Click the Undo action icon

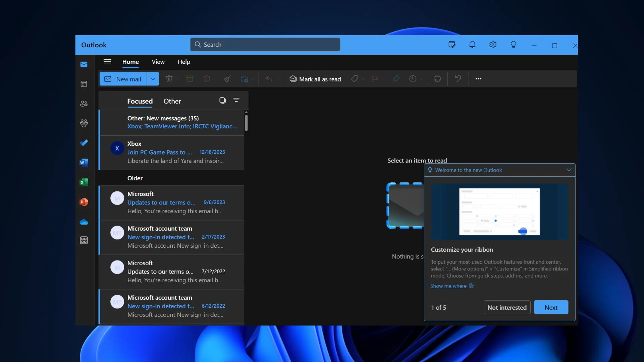coord(458,79)
